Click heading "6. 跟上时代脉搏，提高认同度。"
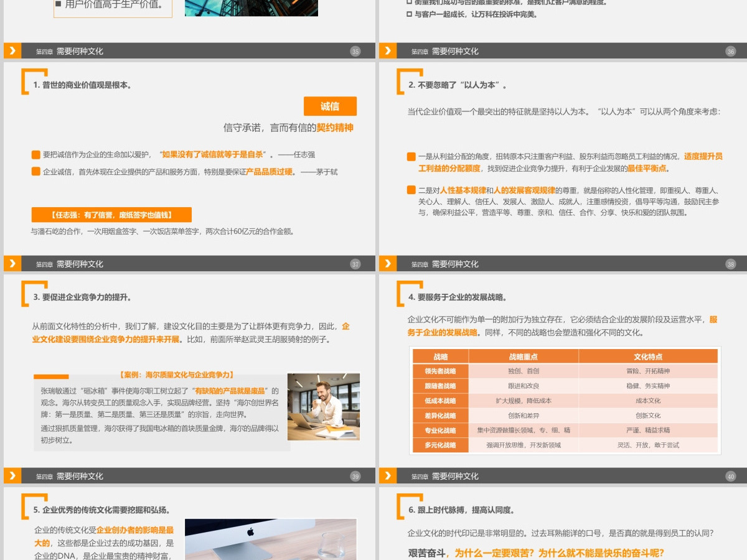 pyautogui.click(x=462, y=510)
